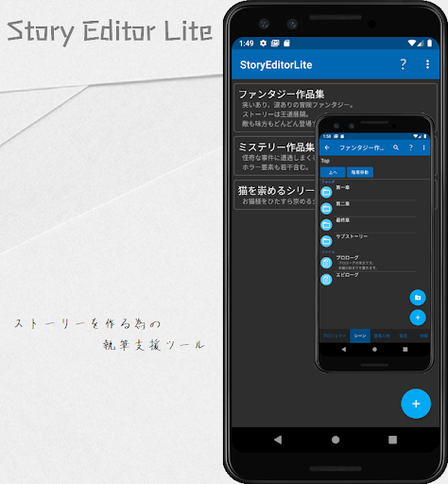Open the 第一章 folder icon
Viewport: 448px width, 484px height.
(326, 192)
